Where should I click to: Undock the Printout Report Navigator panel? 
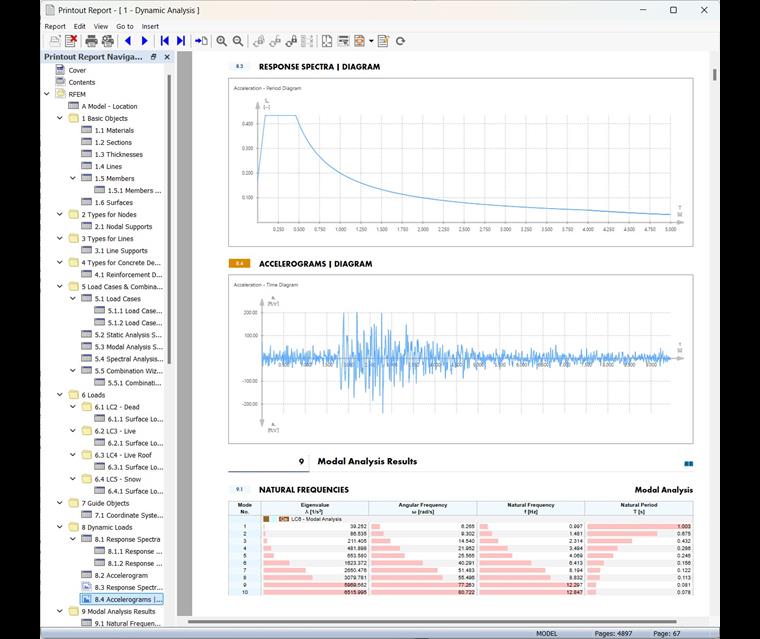point(154,57)
